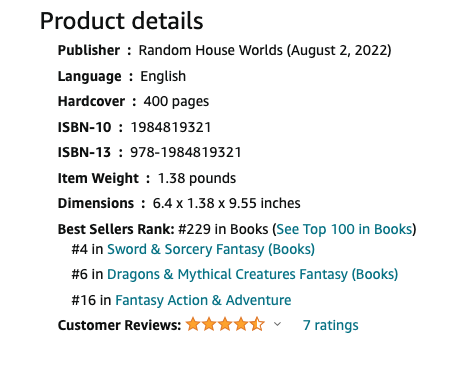Open the See Top 100 in Books link
This screenshot has height=372, width=471.
[x=345, y=229]
